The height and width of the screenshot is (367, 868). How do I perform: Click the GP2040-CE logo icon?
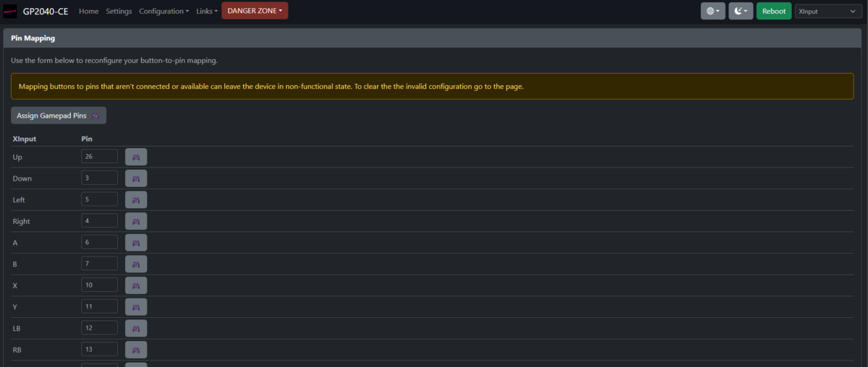10,12
